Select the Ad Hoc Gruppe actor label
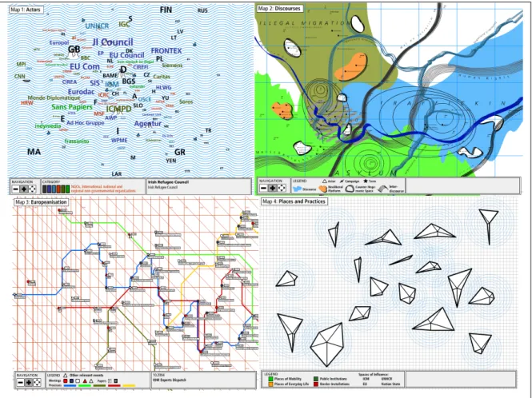 pyautogui.click(x=86, y=123)
